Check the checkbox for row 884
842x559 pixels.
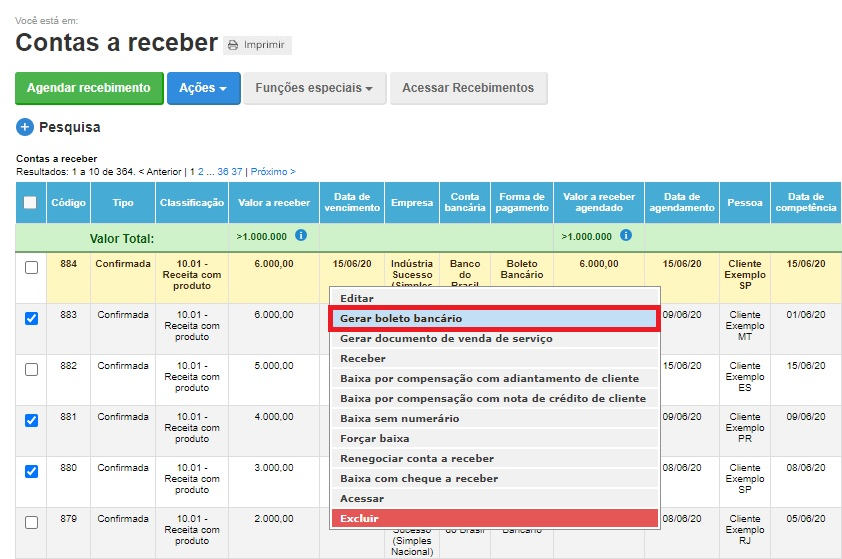[x=31, y=267]
